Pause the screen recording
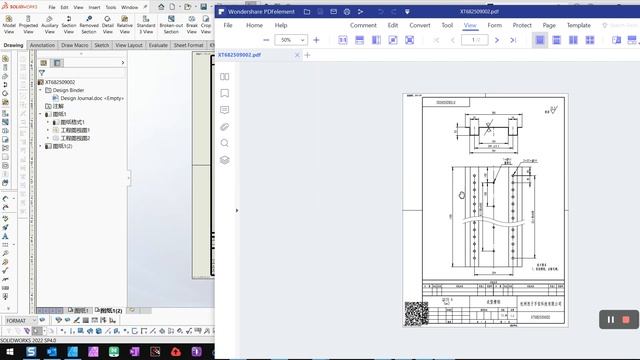Viewport: 640px width, 360px height. point(611,320)
